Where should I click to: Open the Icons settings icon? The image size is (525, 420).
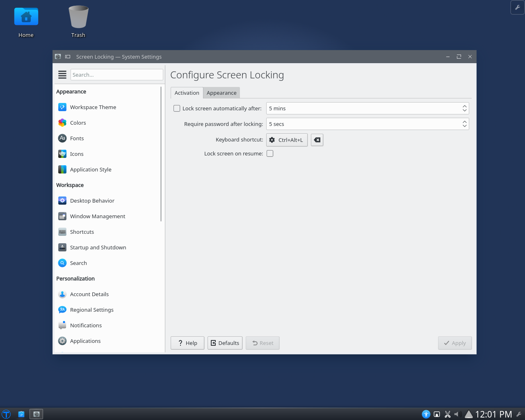pos(62,154)
